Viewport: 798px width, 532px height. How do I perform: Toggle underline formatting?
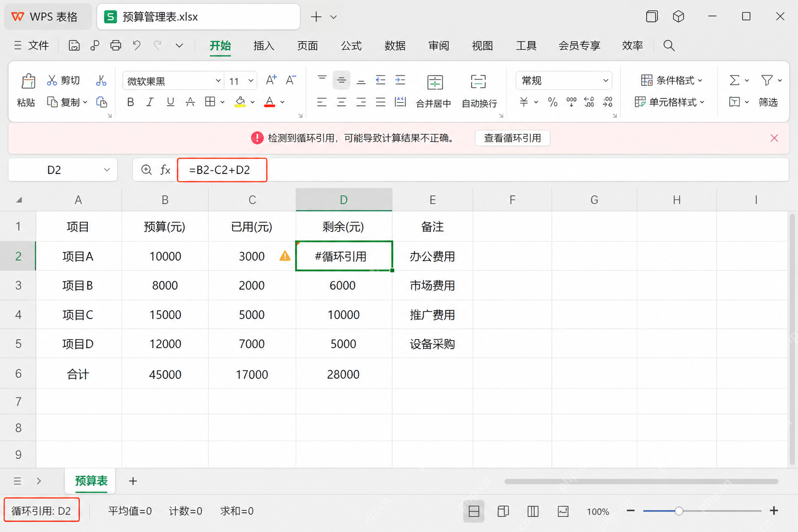pyautogui.click(x=170, y=102)
